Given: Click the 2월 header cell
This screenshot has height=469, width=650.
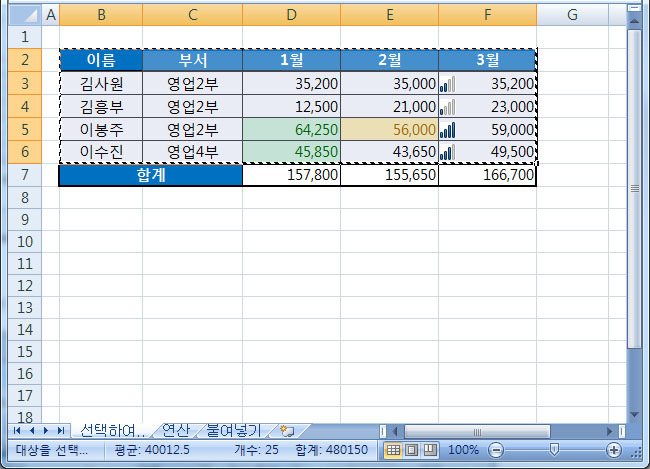Looking at the screenshot, I should click(x=390, y=60).
